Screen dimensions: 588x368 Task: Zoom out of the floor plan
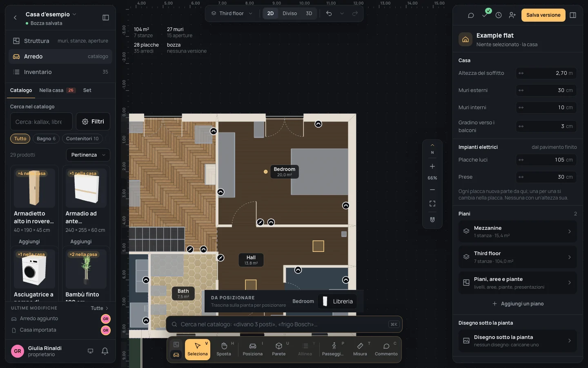click(x=432, y=190)
